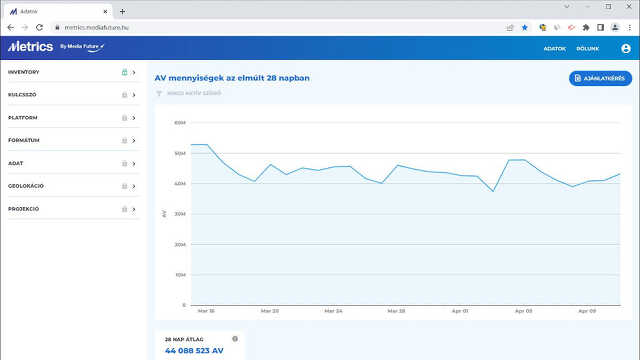Open the Adatok menu item
This screenshot has height=360, width=640.
coord(554,49)
